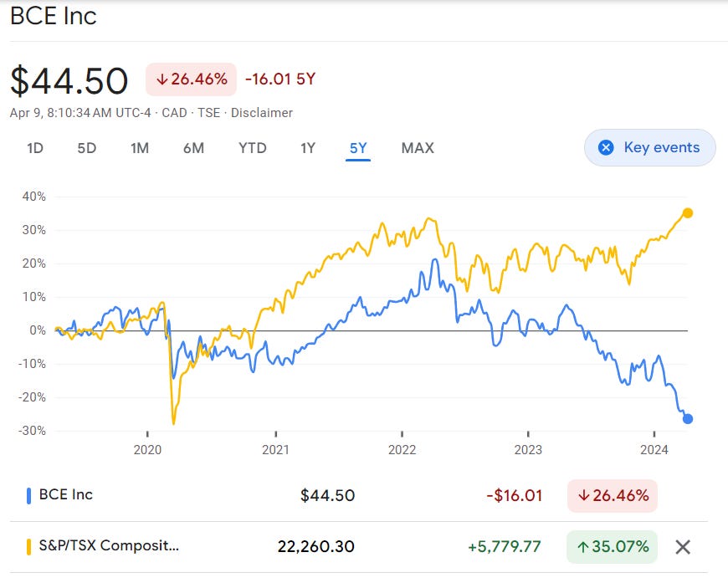Click the S&P/TSX Composite legend name
The width and height of the screenshot is (728, 583).
pos(109,545)
